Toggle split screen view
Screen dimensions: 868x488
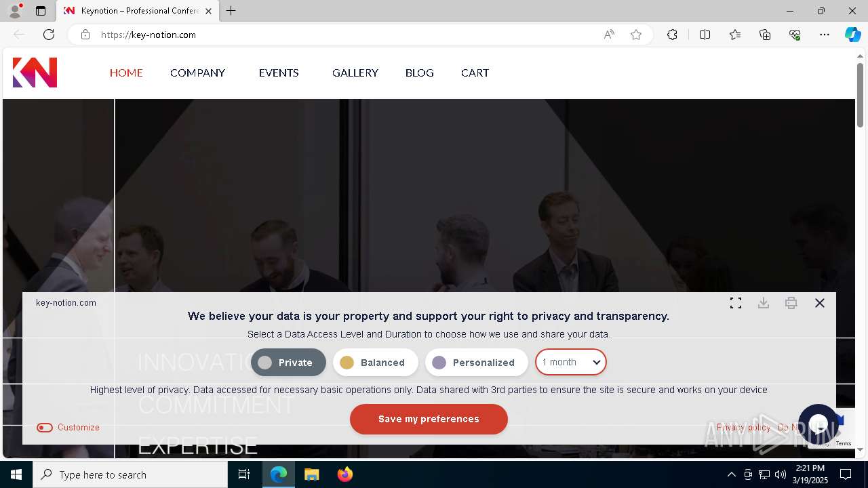[705, 35]
